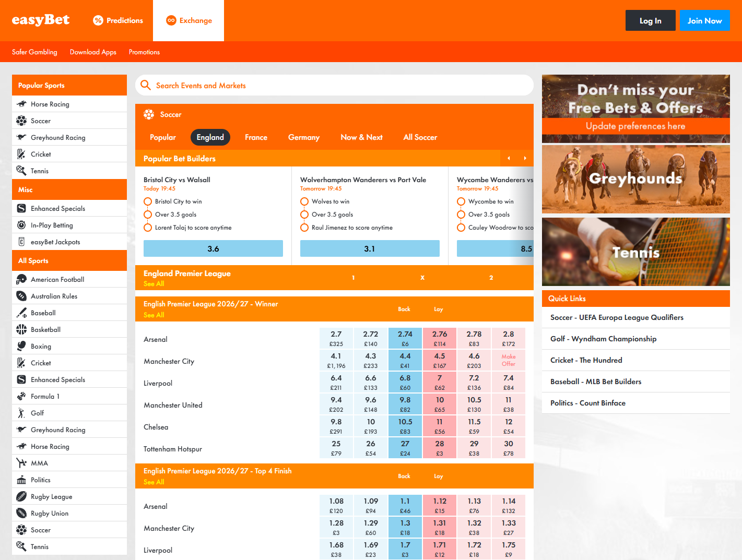This screenshot has width=742, height=560.
Task: Click the Basketball icon
Action: [x=21, y=329]
